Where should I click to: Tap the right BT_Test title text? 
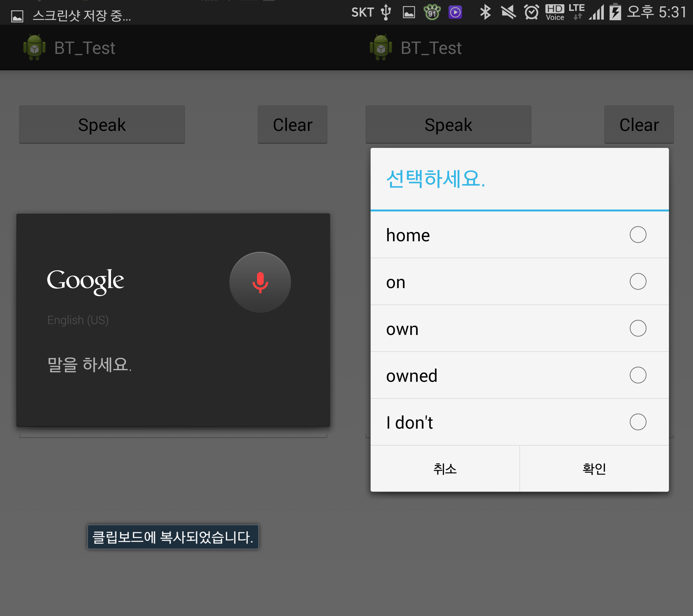tap(431, 48)
